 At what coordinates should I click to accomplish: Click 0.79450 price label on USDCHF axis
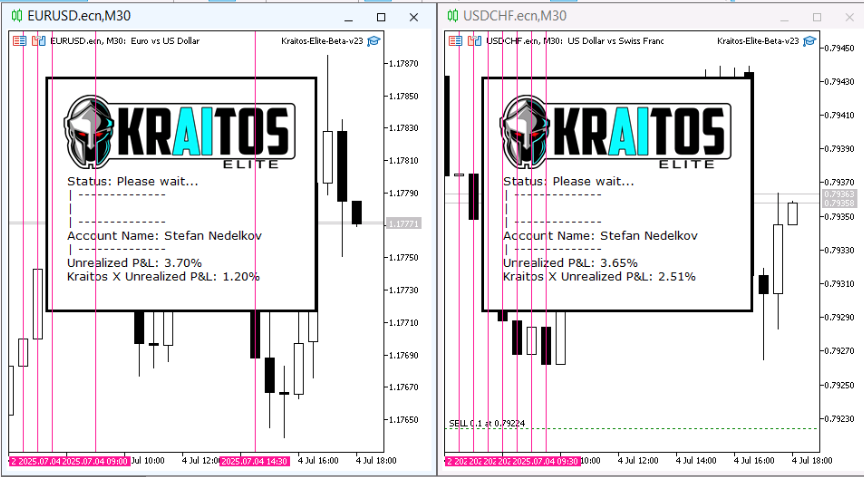839,48
